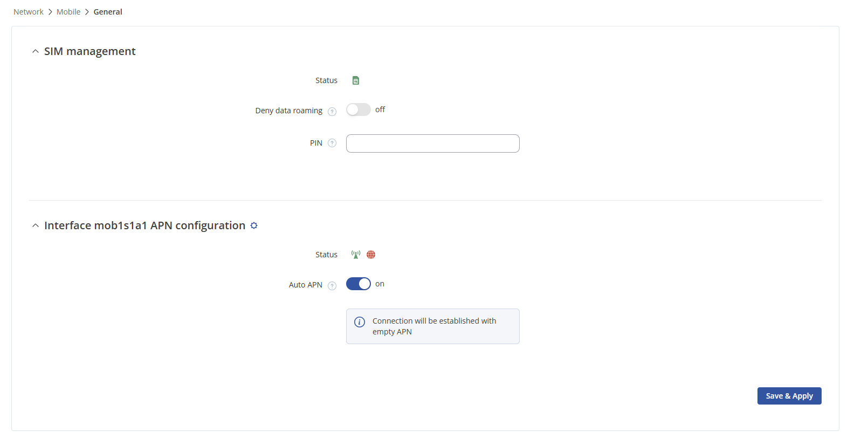Screen dimensions: 868x445
Task: Click the Status label in APN configuration
Action: tap(327, 255)
